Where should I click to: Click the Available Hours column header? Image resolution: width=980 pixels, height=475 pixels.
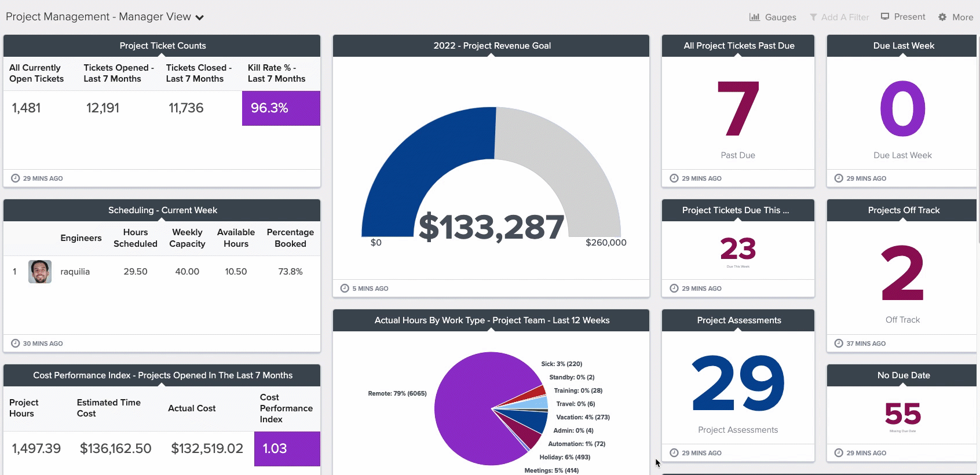coord(236,238)
